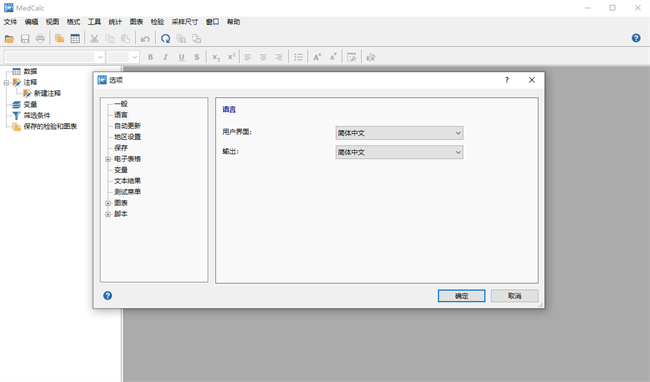The height and width of the screenshot is (382, 650).
Task: Open the 采样尺寸 menu
Action: click(185, 22)
